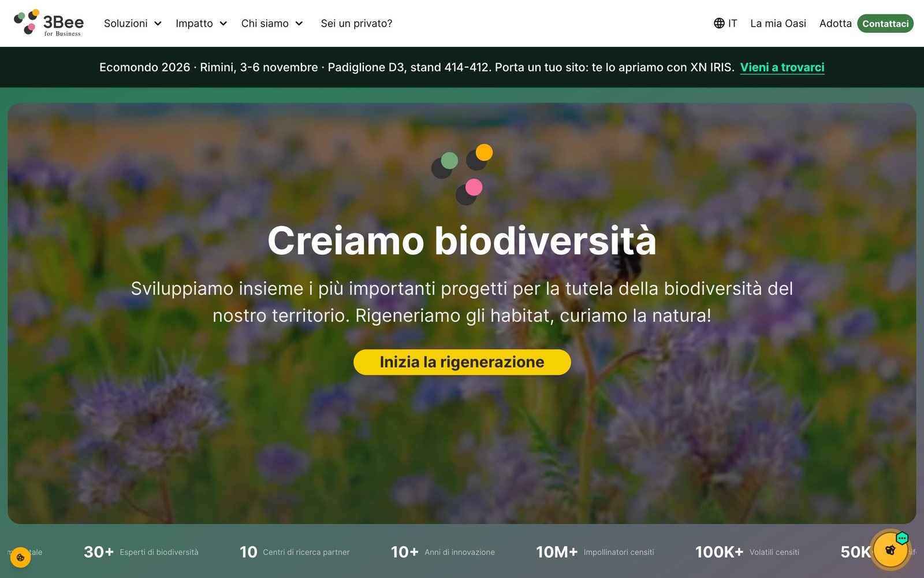Switch language via IT selector
The height and width of the screenshot is (578, 924).
[725, 23]
